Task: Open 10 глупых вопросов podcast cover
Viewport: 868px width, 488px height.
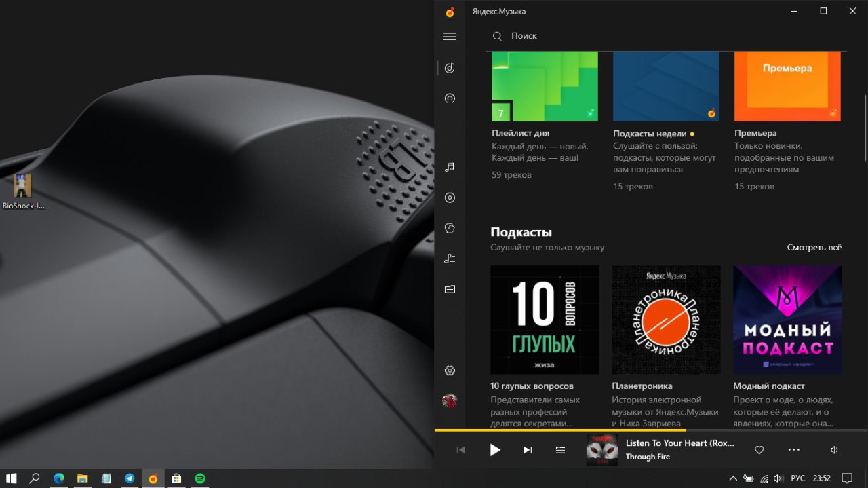Action: (545, 320)
